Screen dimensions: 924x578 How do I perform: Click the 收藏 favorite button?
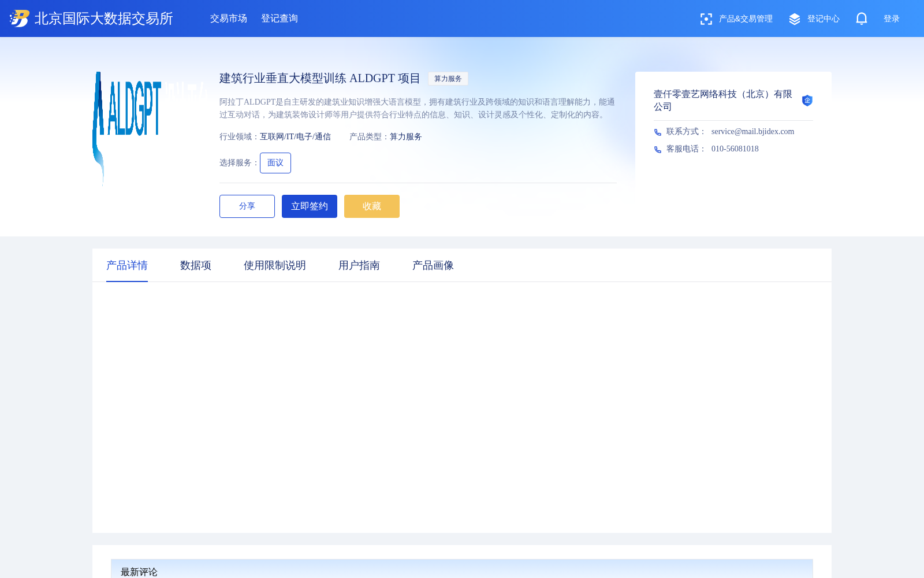tap(372, 206)
